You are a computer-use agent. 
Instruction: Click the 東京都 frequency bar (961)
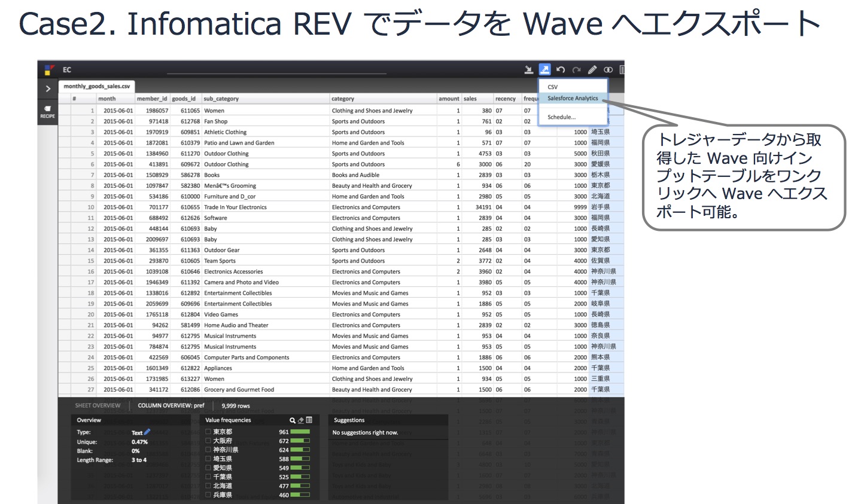point(300,432)
